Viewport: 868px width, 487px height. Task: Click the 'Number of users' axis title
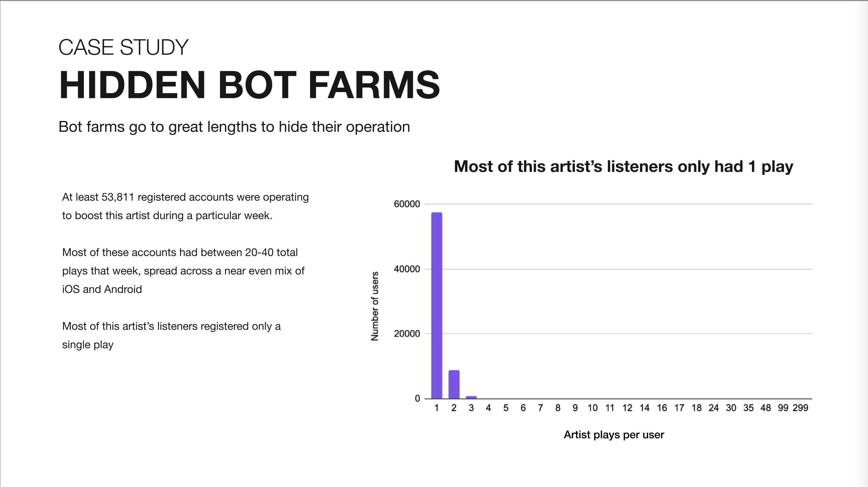pyautogui.click(x=375, y=306)
